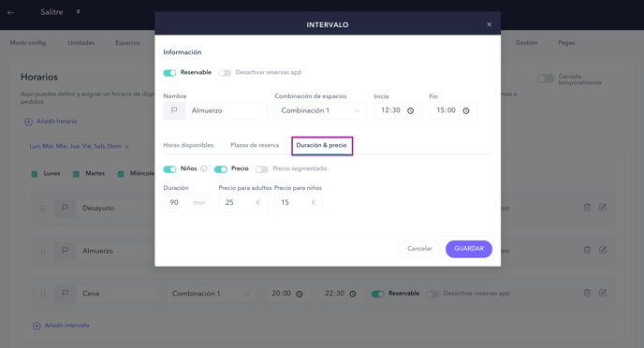The image size is (644, 348).
Task: Click the Duración field showing 90
Action: tap(187, 203)
